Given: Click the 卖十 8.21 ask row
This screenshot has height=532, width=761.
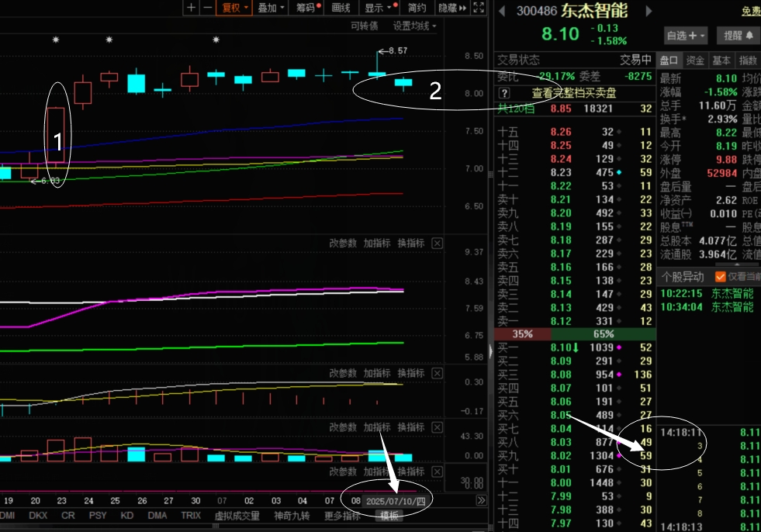Looking at the screenshot, I should pyautogui.click(x=575, y=199).
